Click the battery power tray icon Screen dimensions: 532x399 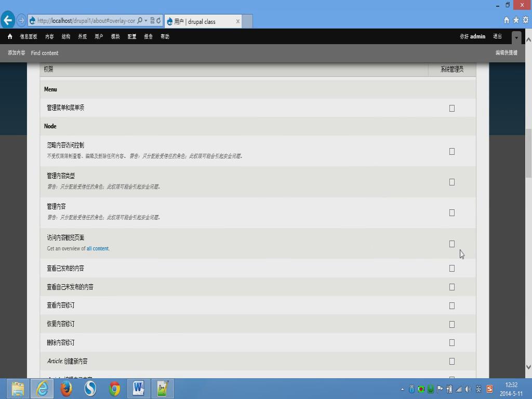[x=449, y=389]
